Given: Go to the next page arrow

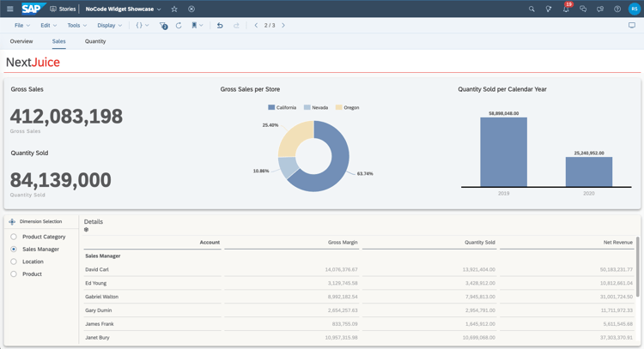Looking at the screenshot, I should coord(283,25).
